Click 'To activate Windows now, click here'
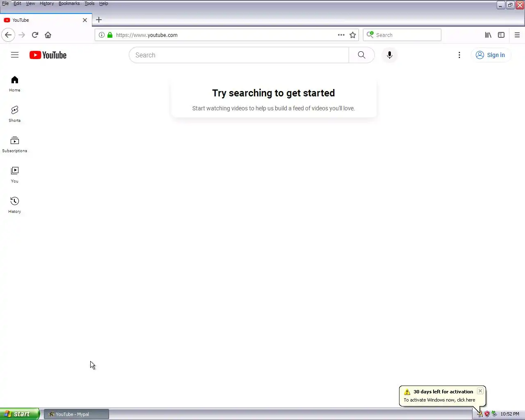 [x=439, y=400]
